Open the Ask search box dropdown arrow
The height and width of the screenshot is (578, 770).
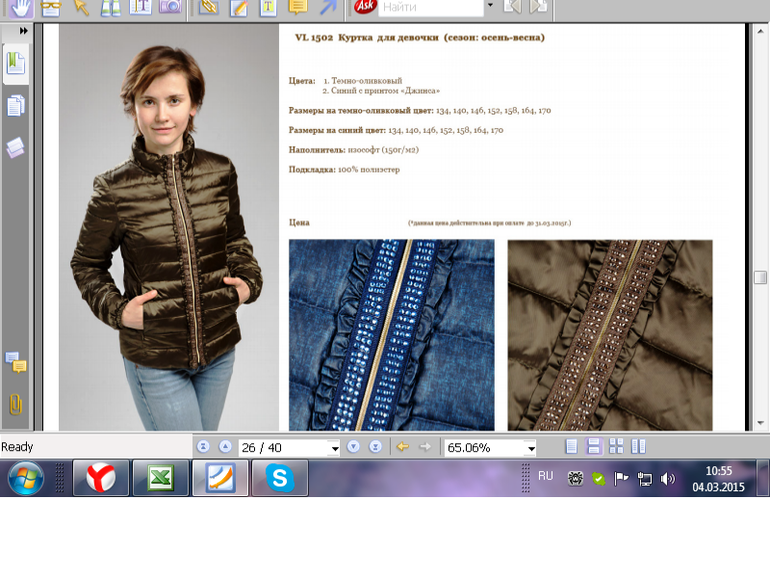(489, 8)
